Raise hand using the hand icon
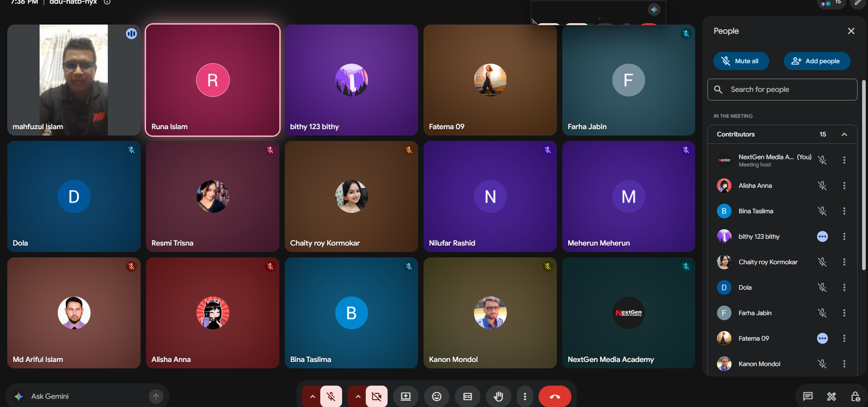Screen dimensions: 868x407 click(499, 397)
